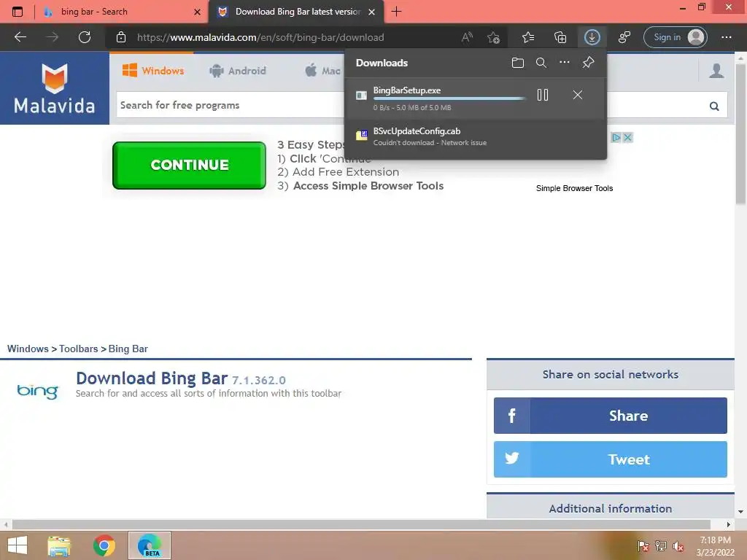The image size is (747, 560).
Task: Click the vertical scrollbar thumb
Action: (x=740, y=133)
